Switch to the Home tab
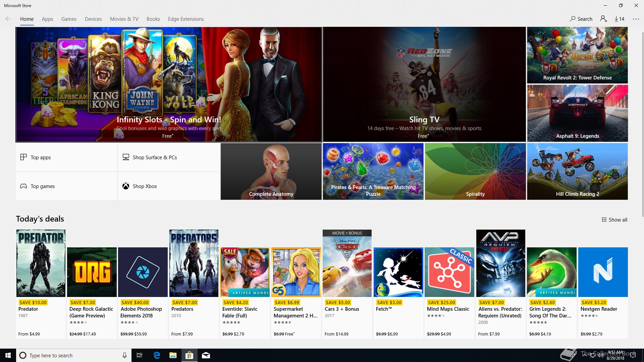644x362 pixels. pyautogui.click(x=27, y=19)
